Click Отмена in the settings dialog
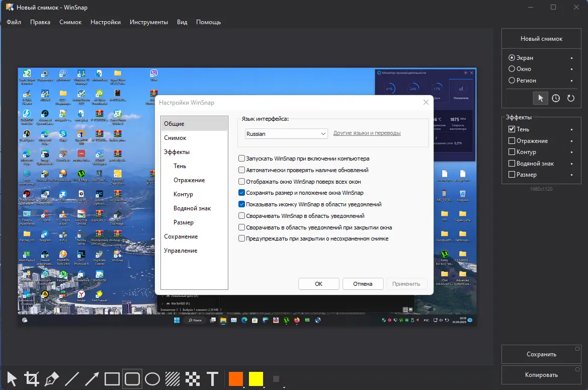The image size is (588, 390). tap(363, 284)
